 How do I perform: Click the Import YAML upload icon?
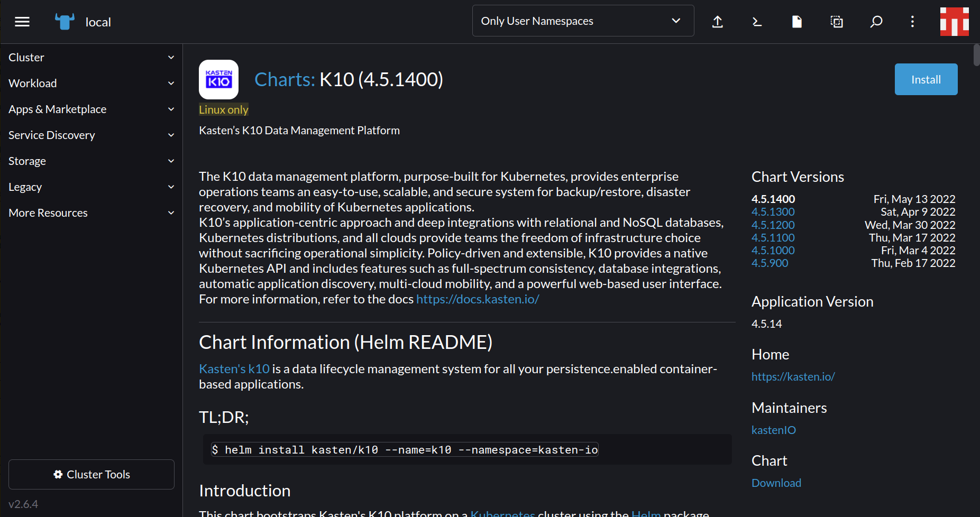[x=717, y=22]
